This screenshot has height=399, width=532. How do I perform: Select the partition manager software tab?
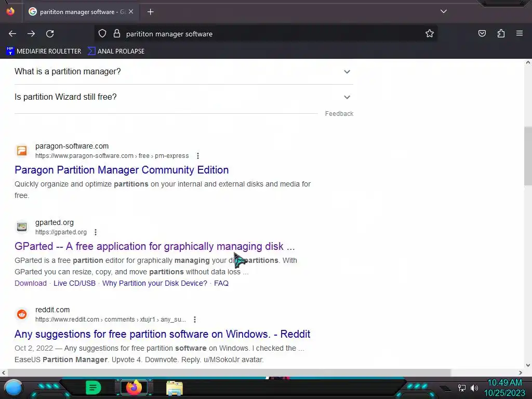point(81,12)
